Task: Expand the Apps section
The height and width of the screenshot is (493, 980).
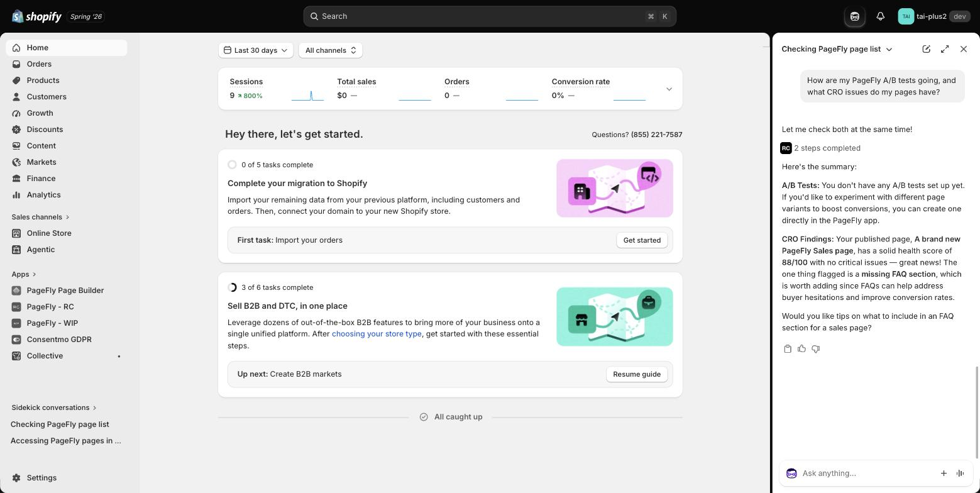Action: point(24,274)
